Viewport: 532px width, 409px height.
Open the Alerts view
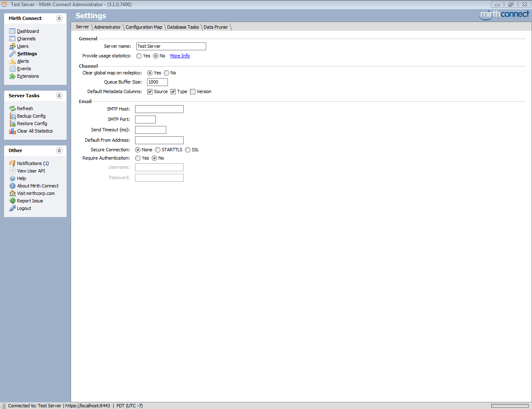click(x=23, y=61)
